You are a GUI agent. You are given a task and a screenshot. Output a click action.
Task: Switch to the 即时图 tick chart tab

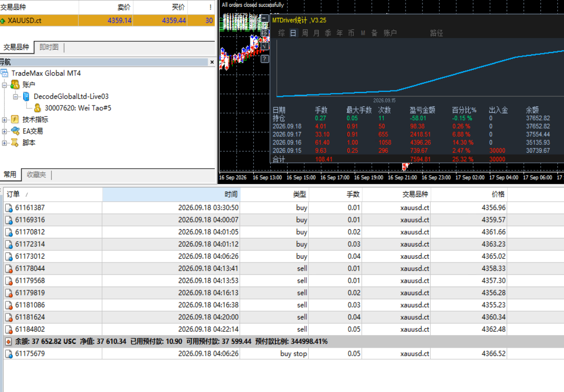[x=49, y=47]
